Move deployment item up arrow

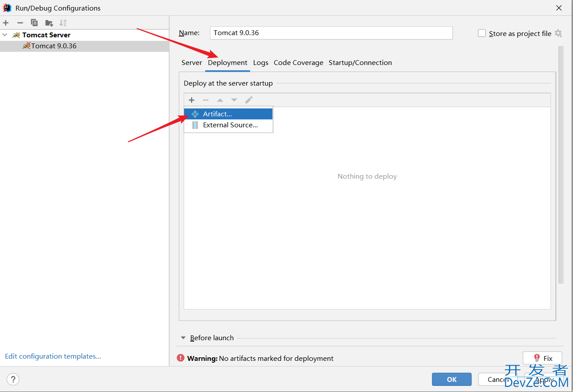[220, 100]
